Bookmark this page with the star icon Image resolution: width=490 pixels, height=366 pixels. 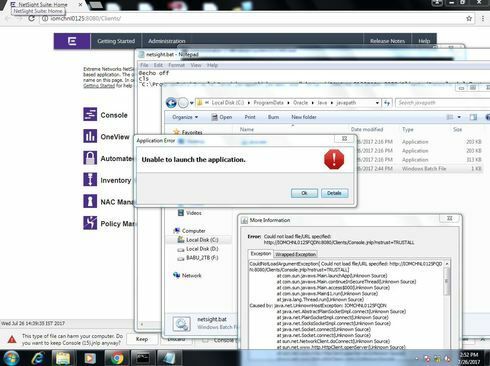(469, 18)
